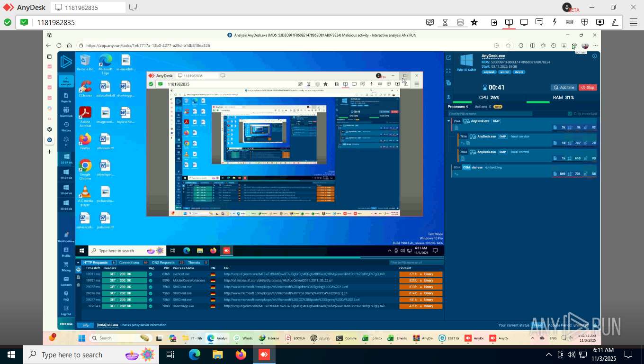Screen dimensions: 644x364
Task: Open Teamwork in the ANY.RUN sidebar
Action: coord(66,112)
